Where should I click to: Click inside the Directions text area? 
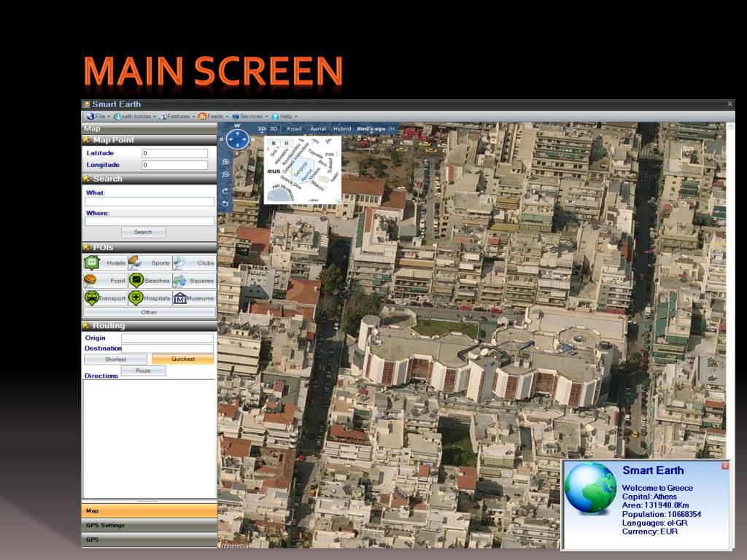click(x=149, y=438)
